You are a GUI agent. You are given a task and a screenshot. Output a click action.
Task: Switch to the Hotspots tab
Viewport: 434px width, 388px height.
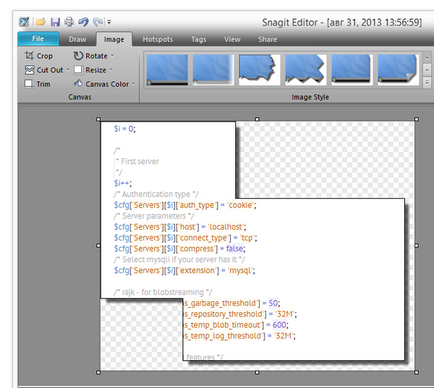[x=158, y=39]
